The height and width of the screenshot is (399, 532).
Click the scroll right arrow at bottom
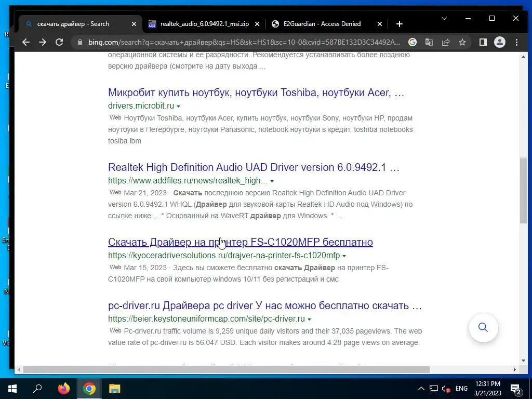515,369
